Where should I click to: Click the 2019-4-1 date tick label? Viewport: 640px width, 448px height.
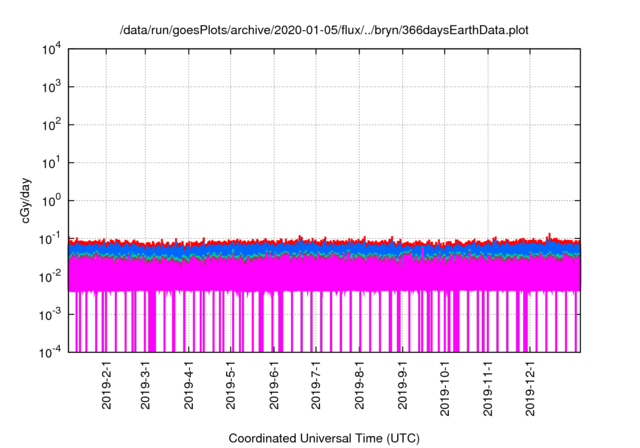(x=189, y=385)
